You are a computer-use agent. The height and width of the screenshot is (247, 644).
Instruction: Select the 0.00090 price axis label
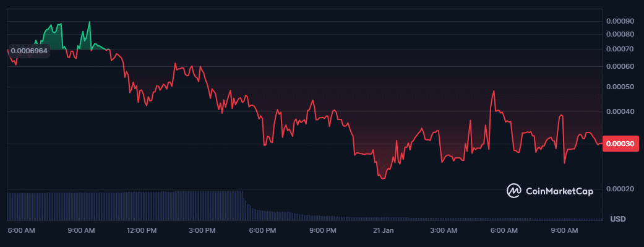coord(620,22)
